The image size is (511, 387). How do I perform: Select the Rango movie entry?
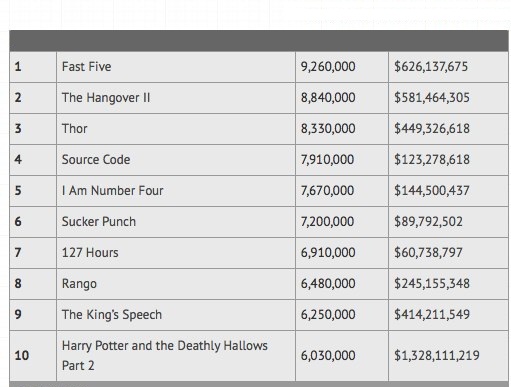tap(79, 284)
